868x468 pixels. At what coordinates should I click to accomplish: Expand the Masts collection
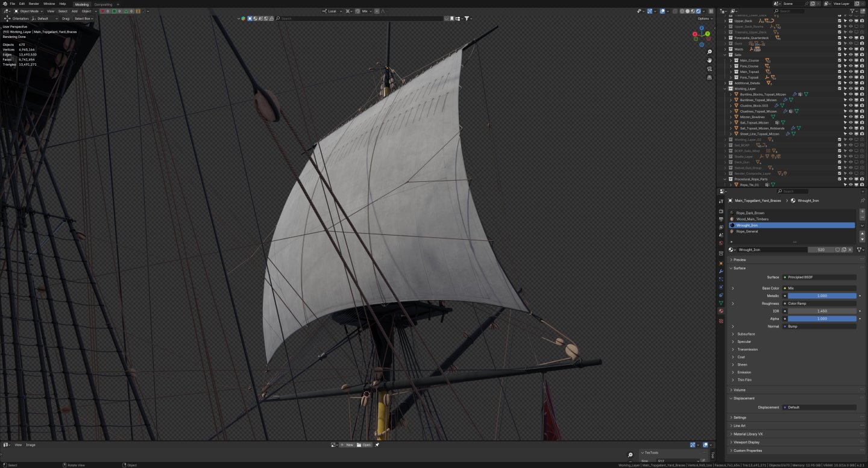coord(725,49)
